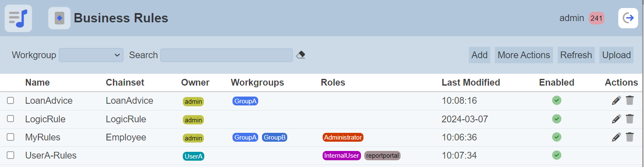The width and height of the screenshot is (644, 167).
Task: Edit MyRules with the pencil icon
Action: coord(616,137)
